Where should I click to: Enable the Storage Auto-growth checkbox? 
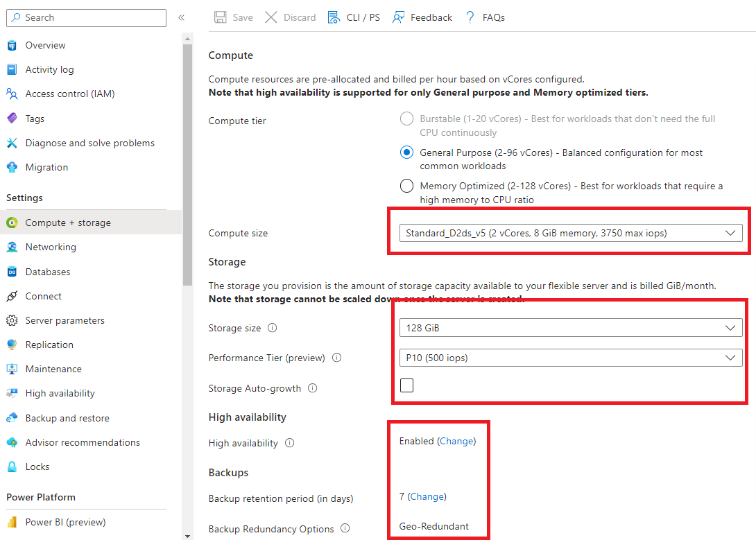click(x=406, y=385)
